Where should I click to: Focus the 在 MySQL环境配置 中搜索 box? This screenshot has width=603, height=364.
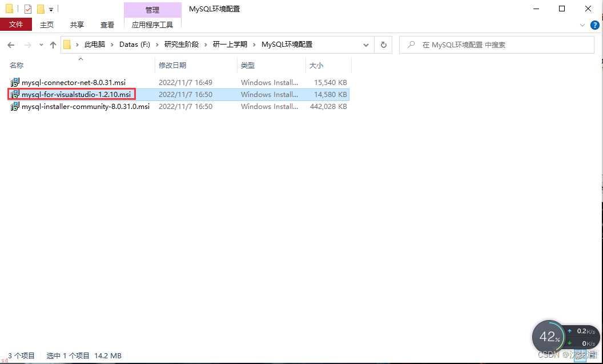(496, 45)
